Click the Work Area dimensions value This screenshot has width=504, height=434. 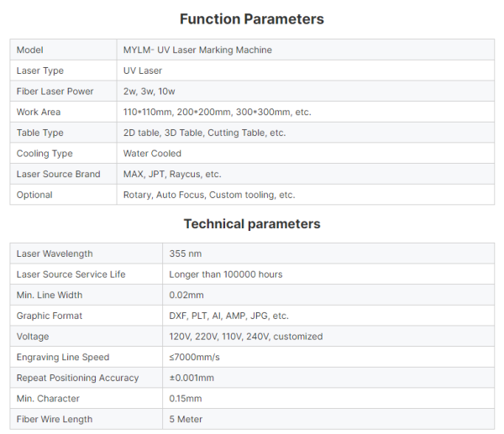[x=218, y=112]
